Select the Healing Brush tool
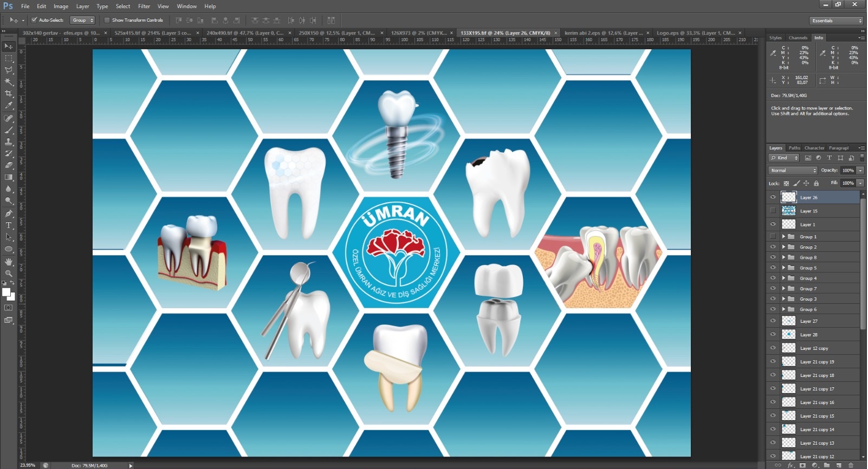This screenshot has height=469, width=868. click(x=9, y=118)
